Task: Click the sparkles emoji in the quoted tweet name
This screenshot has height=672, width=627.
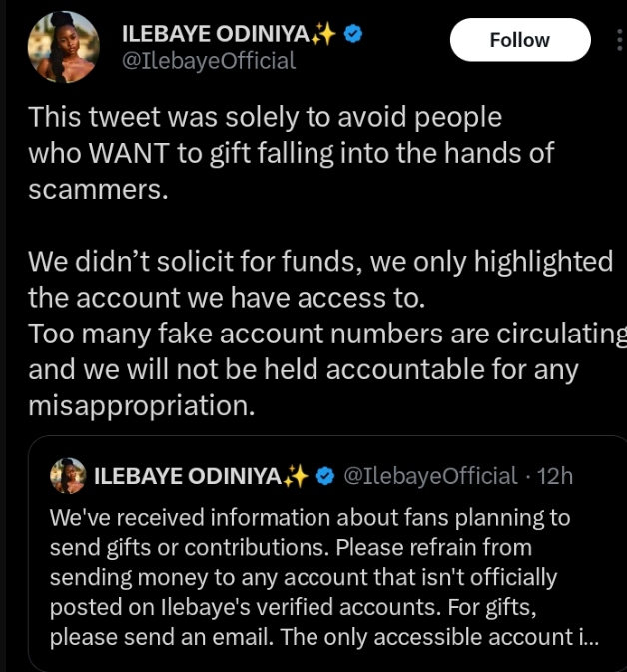Action: [295, 476]
